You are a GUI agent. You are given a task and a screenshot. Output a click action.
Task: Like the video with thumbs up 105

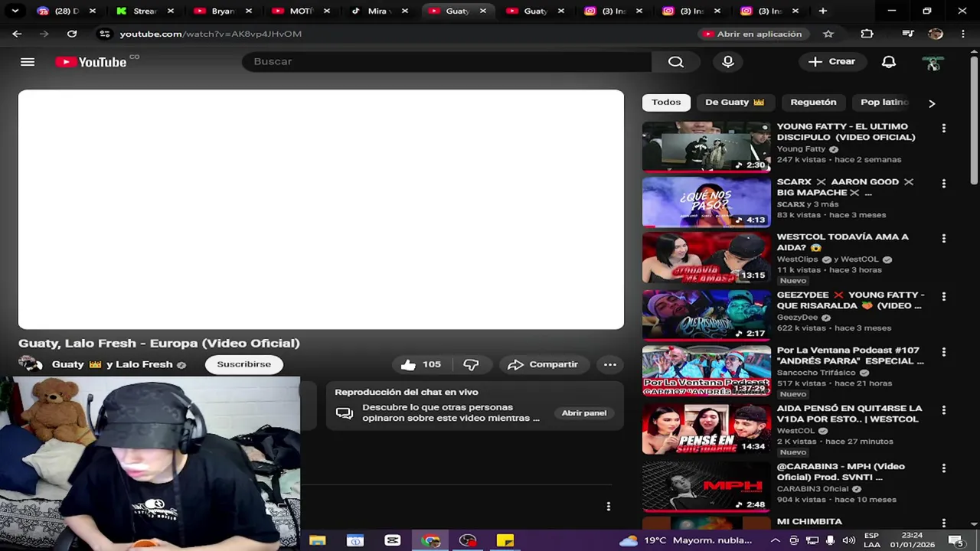coord(420,364)
